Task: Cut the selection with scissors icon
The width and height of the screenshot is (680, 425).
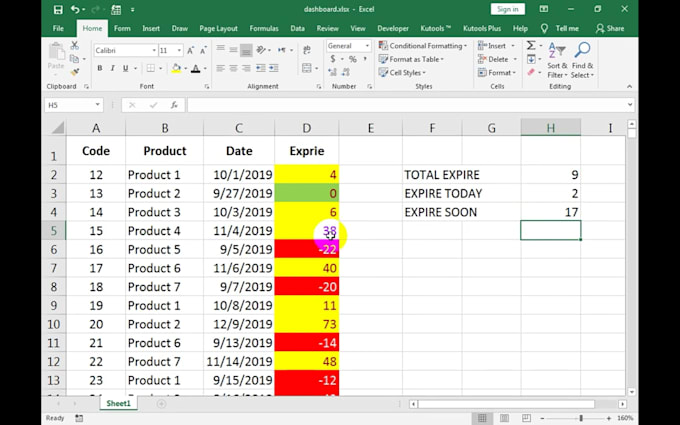Action: 75,45
